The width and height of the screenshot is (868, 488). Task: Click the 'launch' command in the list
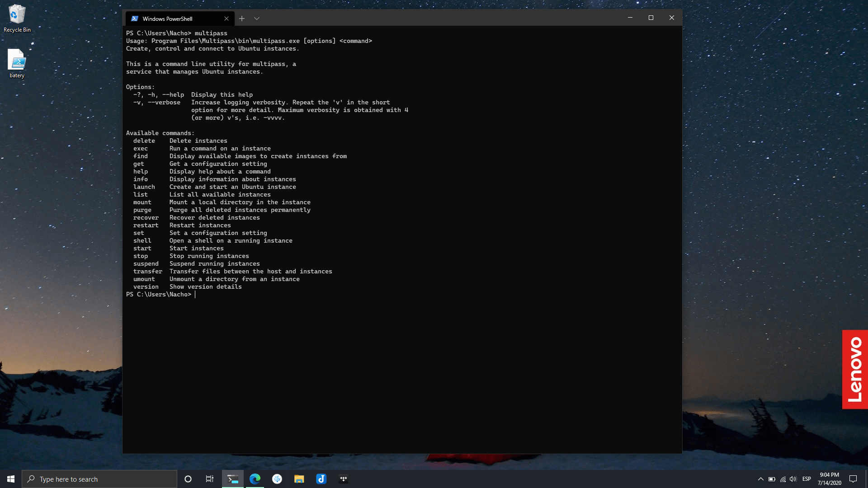coord(144,187)
